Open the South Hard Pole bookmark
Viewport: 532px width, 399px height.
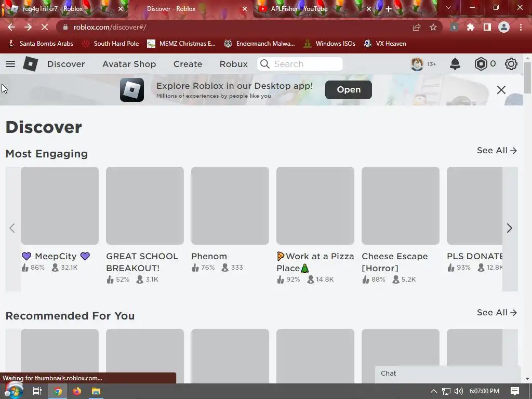point(111,44)
